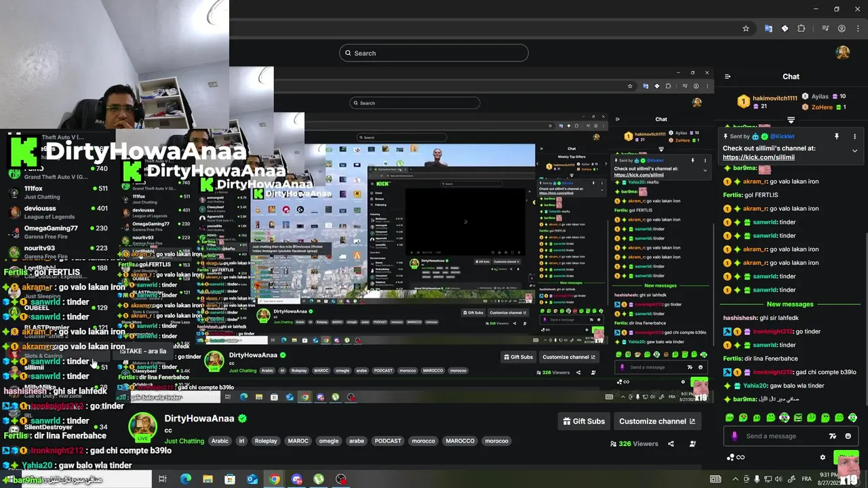Toggle the pin on Kicklet's message
The image size is (868, 488).
[x=837, y=136]
